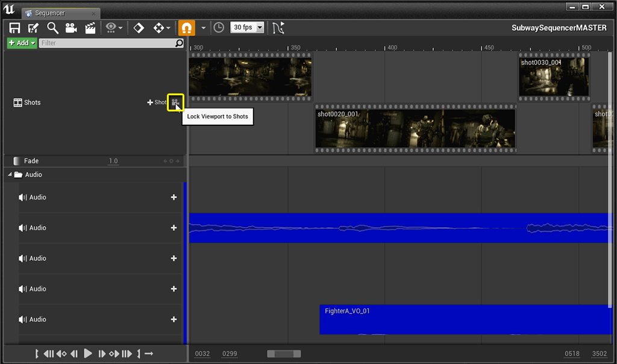Screen dimensions: 617x364
Task: Toggle looping with the loop arrow
Action: [x=148, y=354]
